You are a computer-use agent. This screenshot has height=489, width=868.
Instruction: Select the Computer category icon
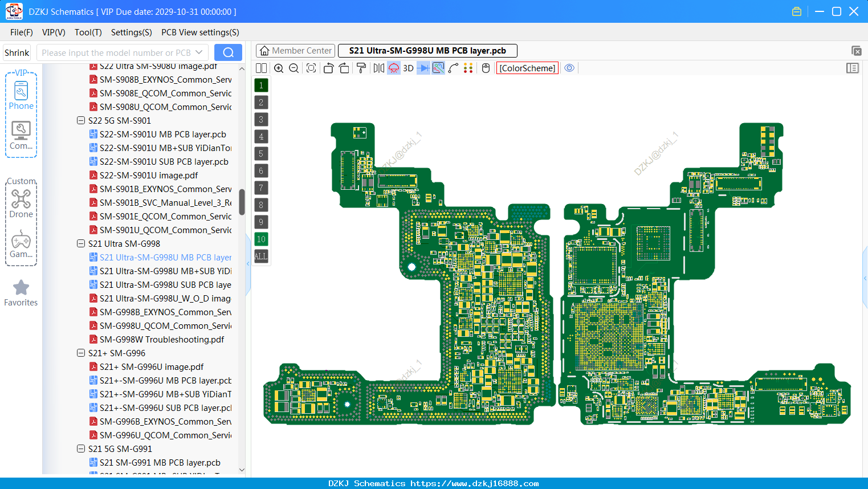point(21,136)
